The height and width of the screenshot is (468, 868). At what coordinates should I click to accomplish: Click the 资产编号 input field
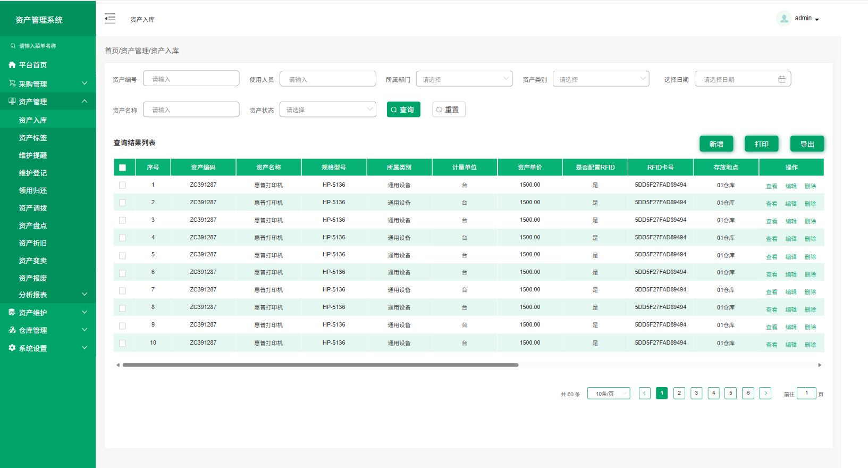click(191, 79)
